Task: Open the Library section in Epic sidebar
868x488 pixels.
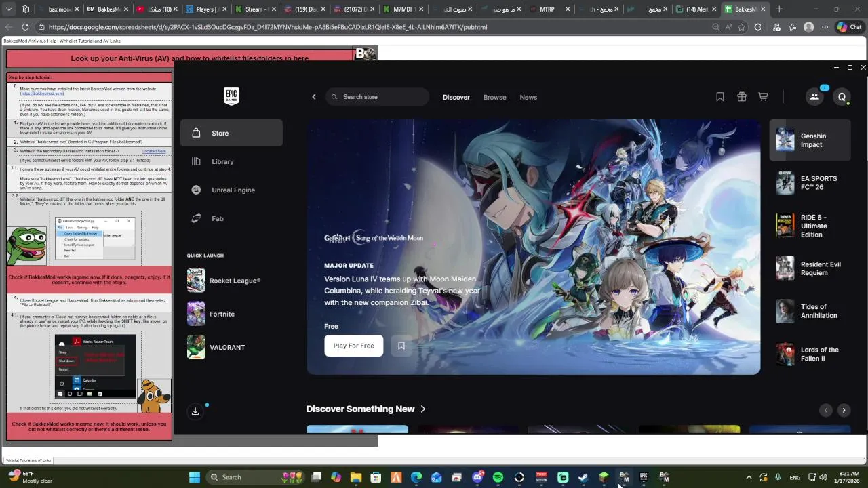Action: 231,161
